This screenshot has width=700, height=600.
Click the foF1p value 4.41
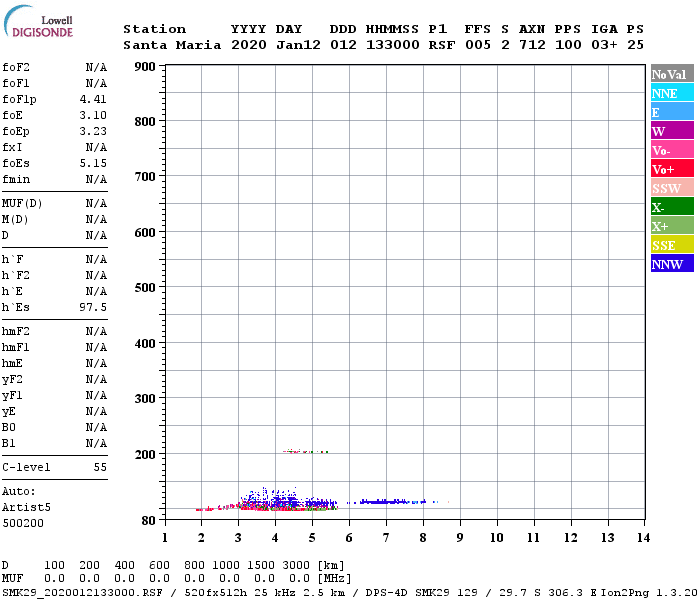pos(93,99)
